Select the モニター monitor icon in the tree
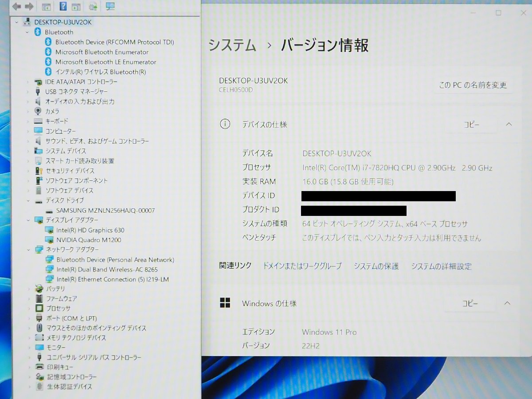Screen dimensions: 532x399 pyautogui.click(x=39, y=348)
